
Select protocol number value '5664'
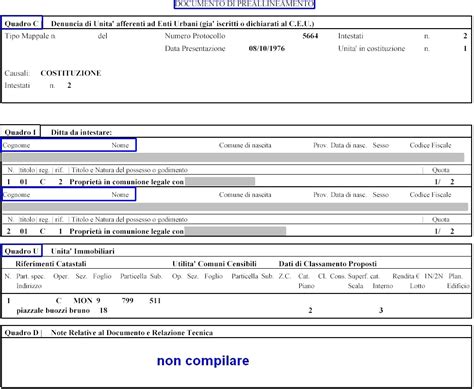(x=310, y=36)
